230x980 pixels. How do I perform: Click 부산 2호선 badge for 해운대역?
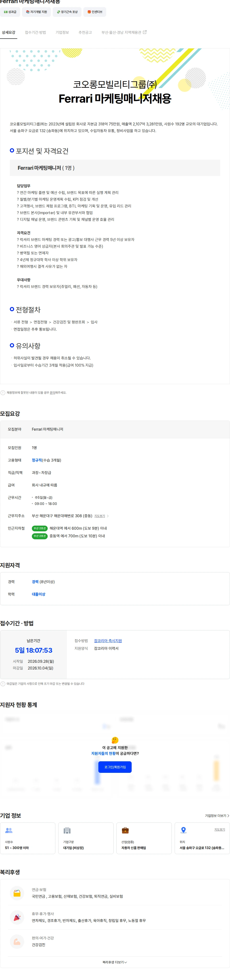(40, 528)
